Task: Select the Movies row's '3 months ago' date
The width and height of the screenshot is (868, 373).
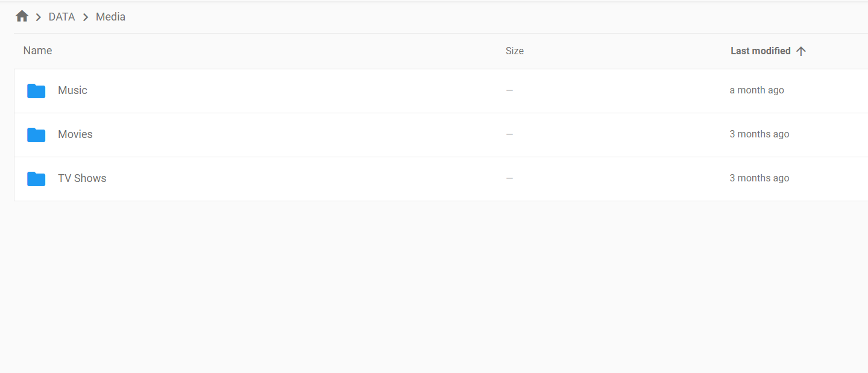Action: point(759,134)
